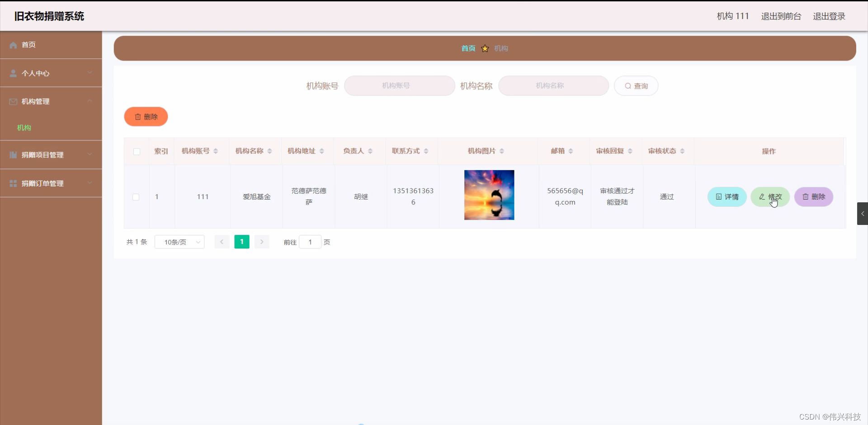Select the 机构 submenu item
Viewport: 868px width, 425px height.
click(x=24, y=128)
